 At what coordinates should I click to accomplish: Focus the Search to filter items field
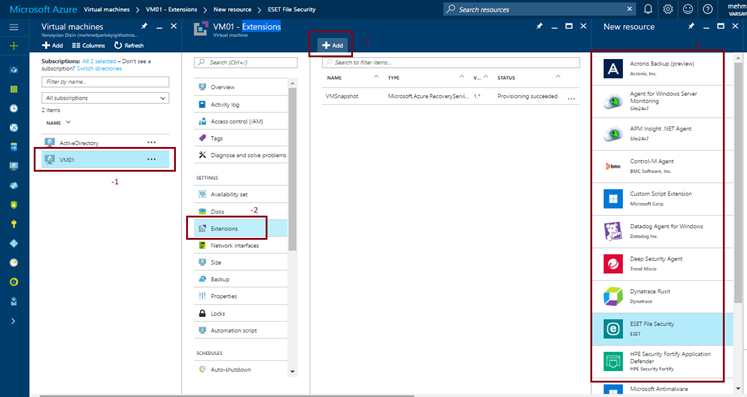point(451,62)
